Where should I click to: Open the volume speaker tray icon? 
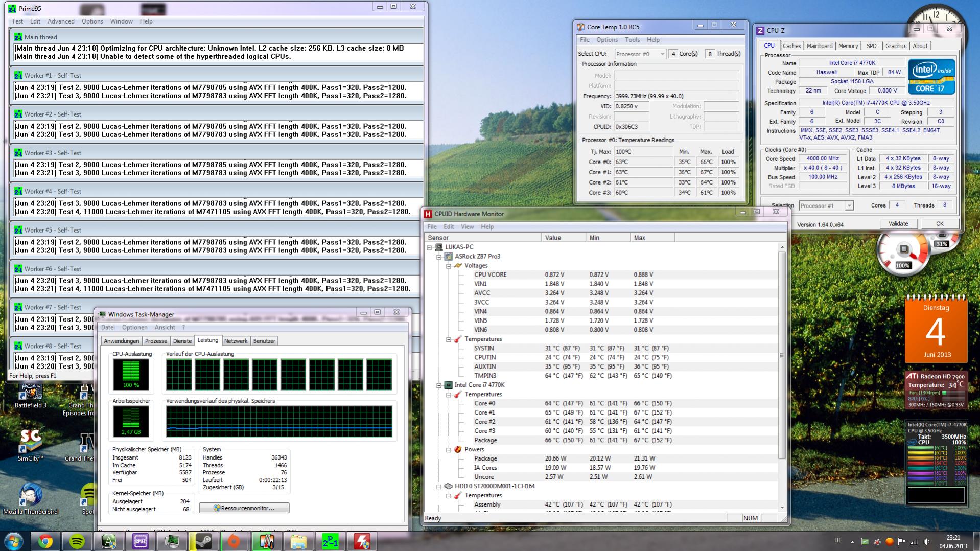click(x=926, y=541)
